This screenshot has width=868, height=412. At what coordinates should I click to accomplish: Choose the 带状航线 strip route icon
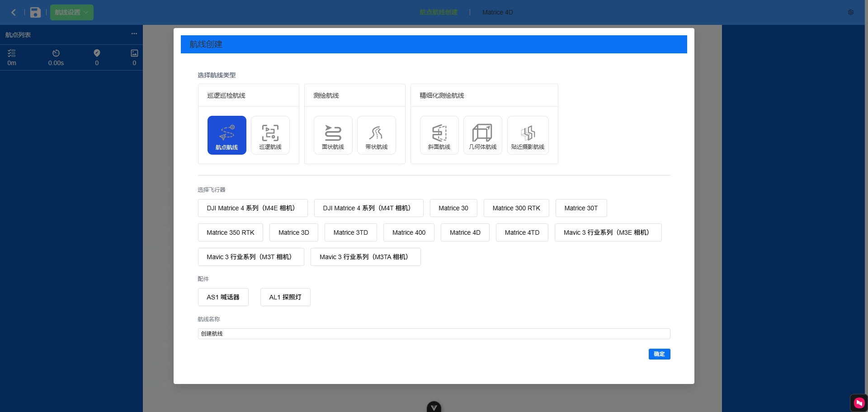[376, 135]
